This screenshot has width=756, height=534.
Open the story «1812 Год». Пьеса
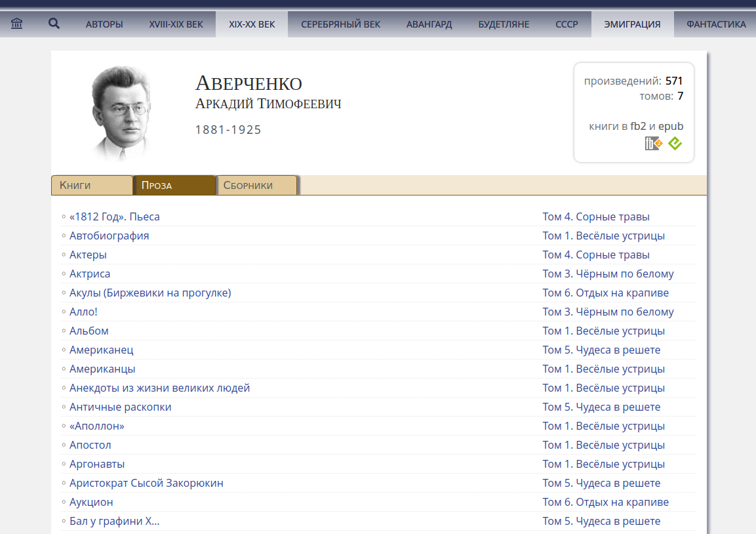click(115, 216)
